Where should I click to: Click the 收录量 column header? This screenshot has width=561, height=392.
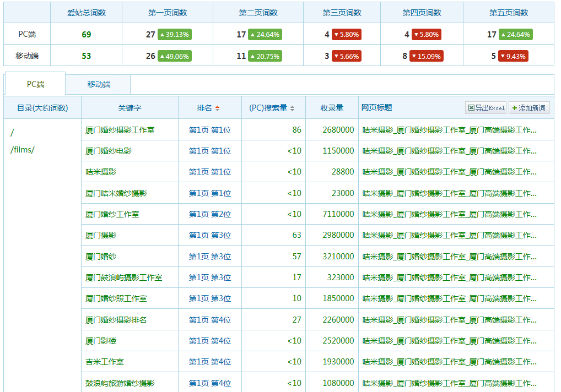332,108
